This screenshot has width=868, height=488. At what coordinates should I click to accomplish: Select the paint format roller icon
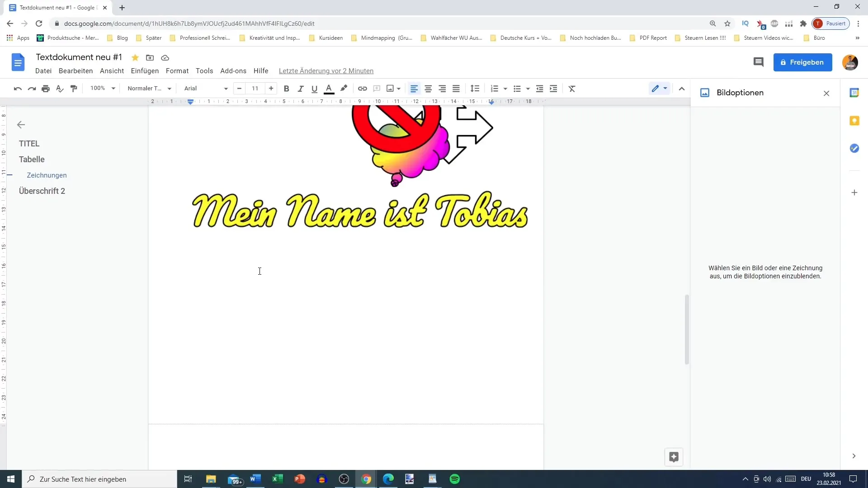tap(74, 89)
